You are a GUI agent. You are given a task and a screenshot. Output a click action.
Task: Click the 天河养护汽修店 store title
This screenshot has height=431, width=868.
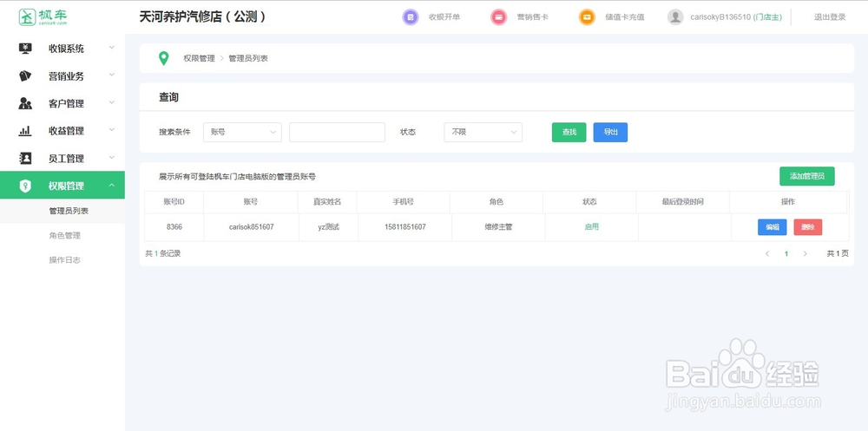(x=203, y=16)
